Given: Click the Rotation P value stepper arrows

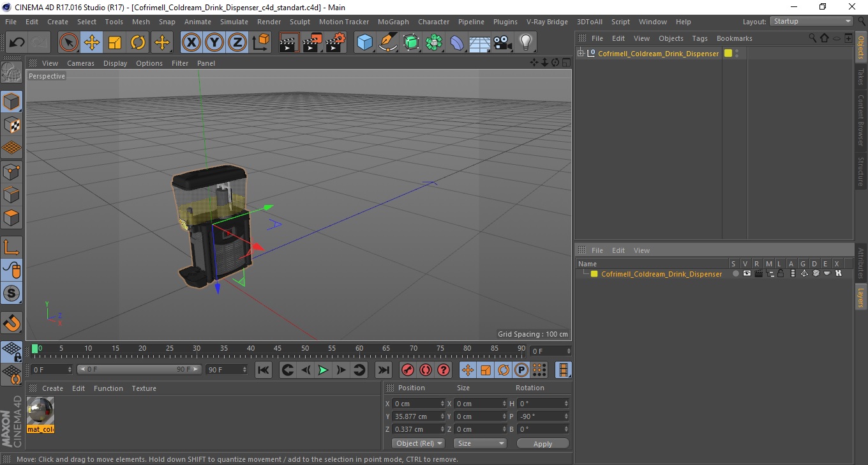Looking at the screenshot, I should [x=567, y=416].
